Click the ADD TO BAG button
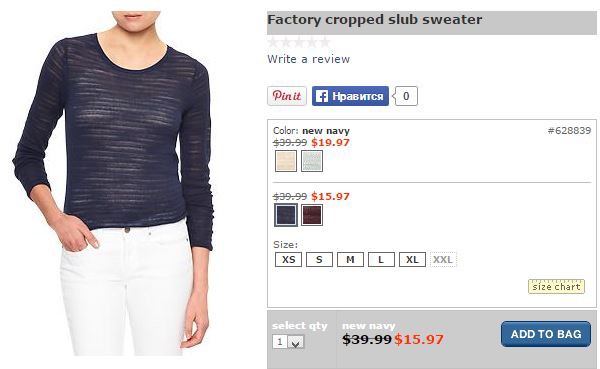This screenshot has height=369, width=600. tap(546, 334)
